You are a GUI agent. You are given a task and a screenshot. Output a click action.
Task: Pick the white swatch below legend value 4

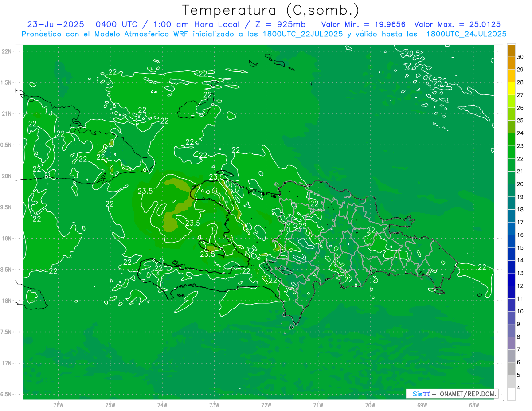(511, 394)
